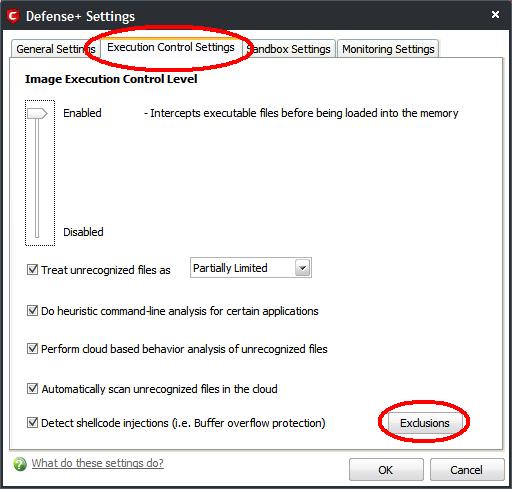Switch to General Settings tab
This screenshot has width=514, height=492.
pos(56,49)
